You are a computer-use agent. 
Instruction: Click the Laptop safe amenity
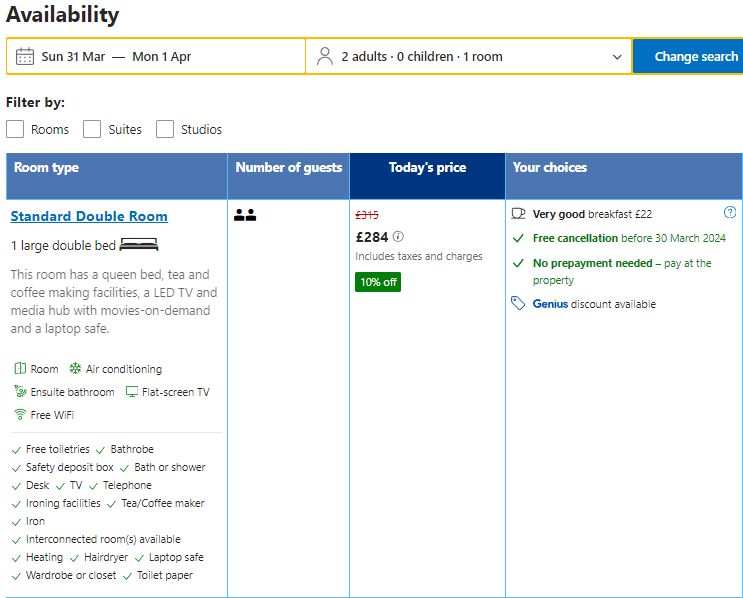point(176,557)
